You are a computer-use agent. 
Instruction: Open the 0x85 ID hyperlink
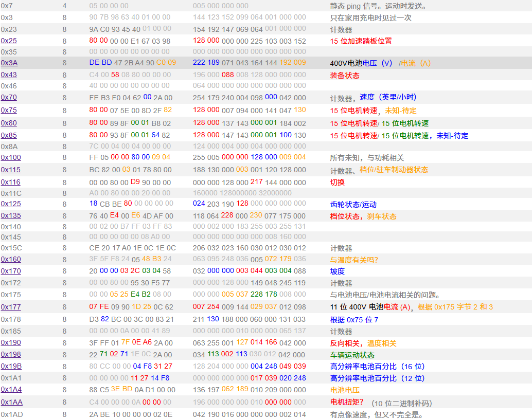tap(9, 136)
